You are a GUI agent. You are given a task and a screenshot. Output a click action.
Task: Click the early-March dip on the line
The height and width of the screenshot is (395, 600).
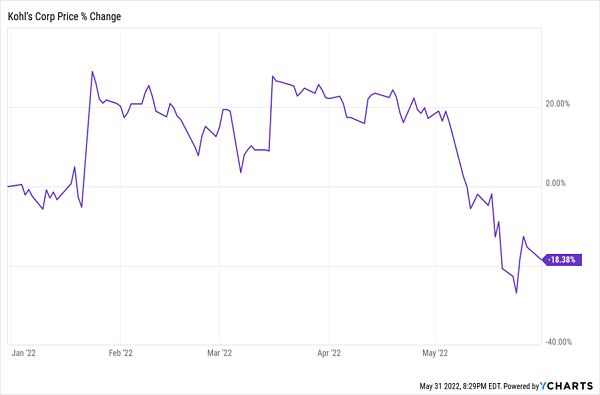click(x=241, y=172)
